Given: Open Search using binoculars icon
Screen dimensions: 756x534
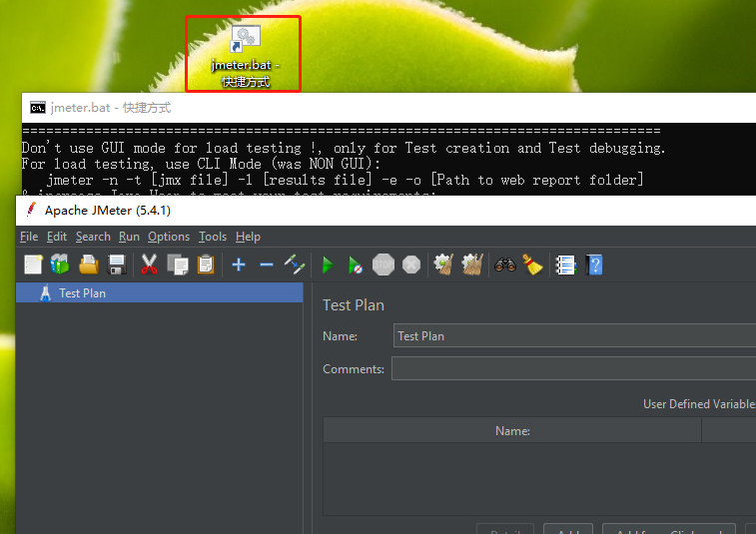Looking at the screenshot, I should (x=504, y=265).
